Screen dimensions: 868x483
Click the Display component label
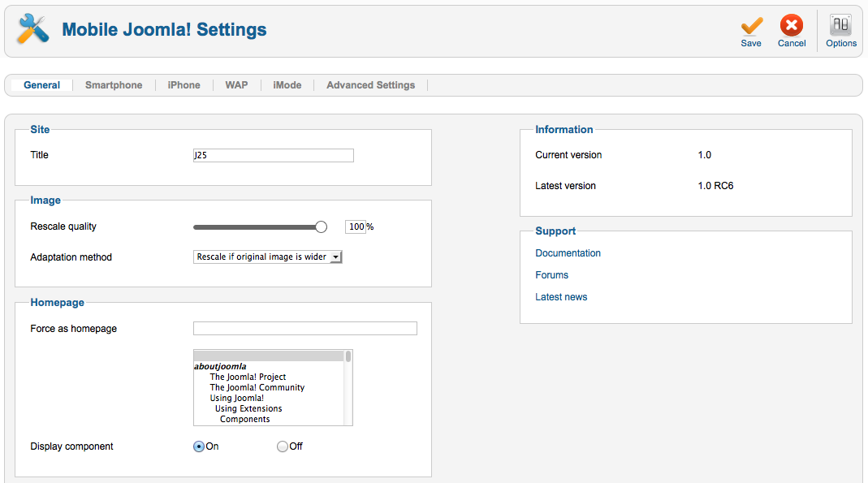pos(71,446)
